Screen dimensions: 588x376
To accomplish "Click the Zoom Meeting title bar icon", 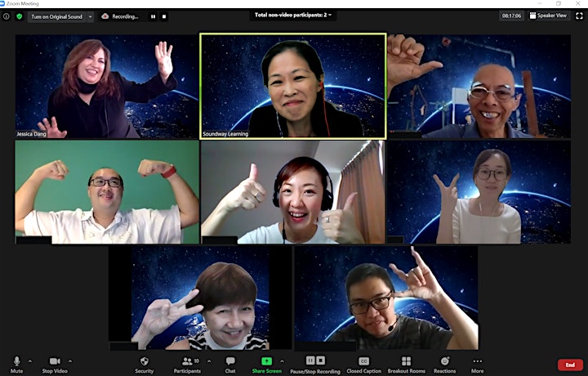I will (2, 3).
